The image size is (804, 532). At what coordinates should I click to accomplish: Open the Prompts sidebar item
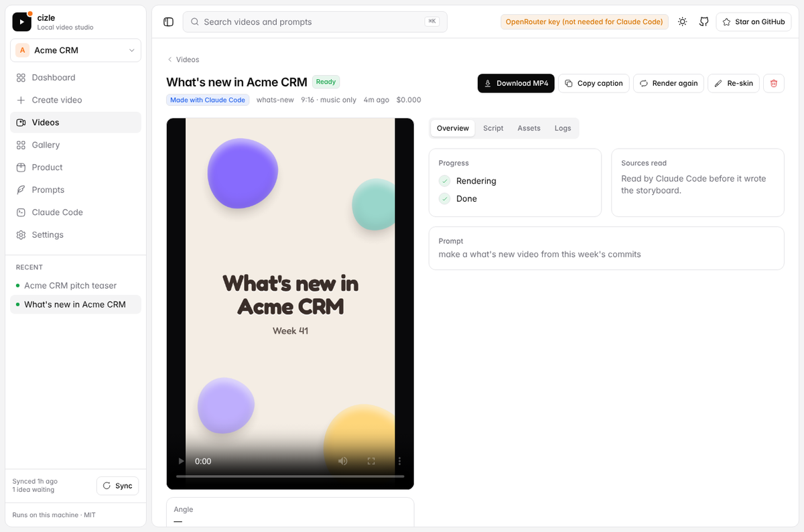click(76, 190)
